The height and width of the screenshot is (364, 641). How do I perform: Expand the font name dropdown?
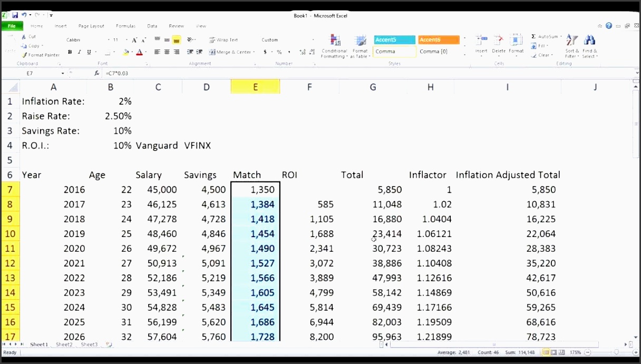pos(109,40)
